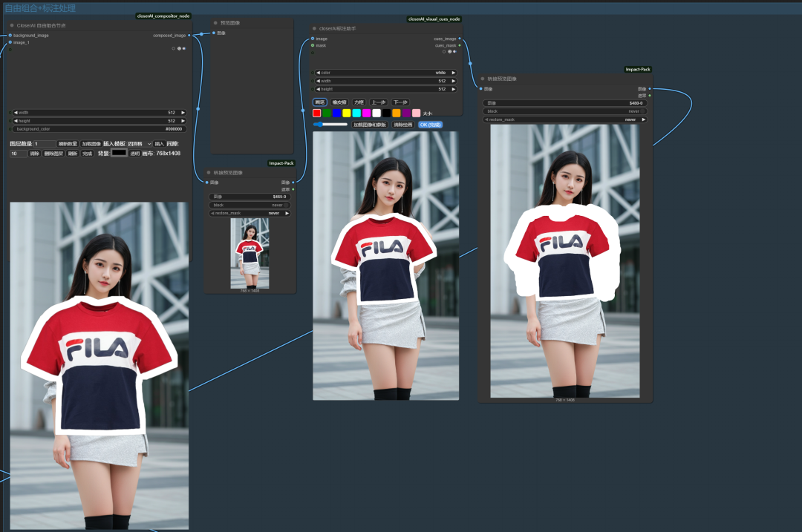Click the brush size slider
Screen dimensions: 802x532
(330, 124)
